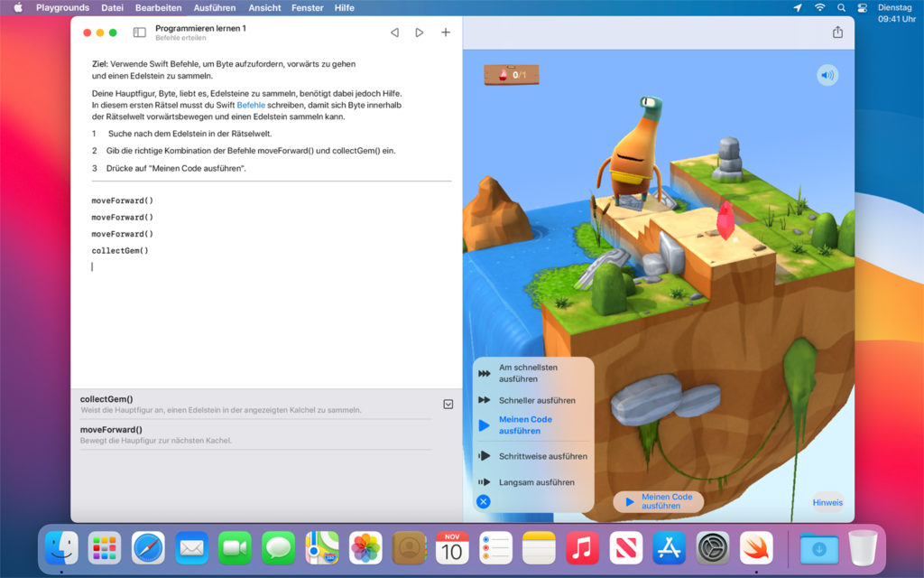Image resolution: width=924 pixels, height=578 pixels.
Task: Select 'Schneller ausführen' option
Action: coord(532,400)
